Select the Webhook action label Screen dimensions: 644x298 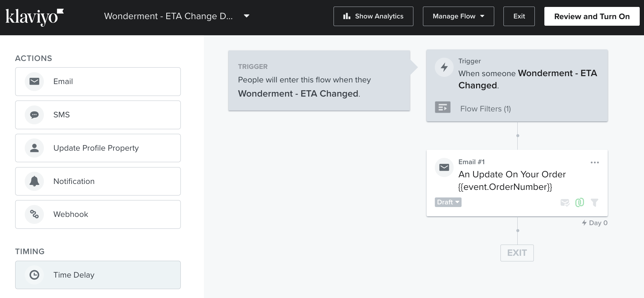point(71,214)
